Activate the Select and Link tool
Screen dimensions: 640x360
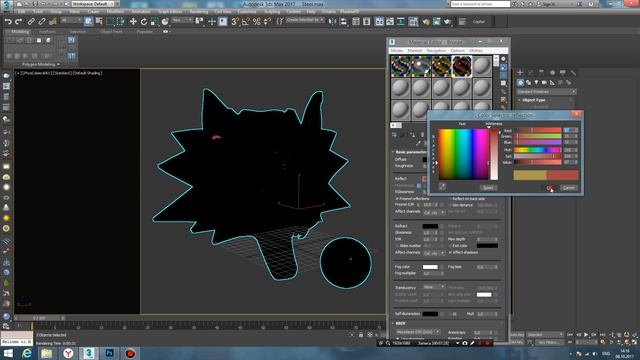coord(31,22)
